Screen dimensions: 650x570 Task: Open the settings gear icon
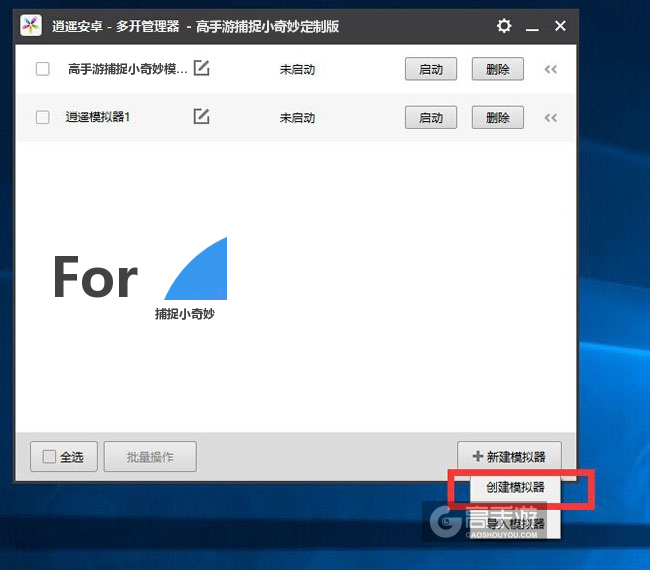(x=504, y=26)
